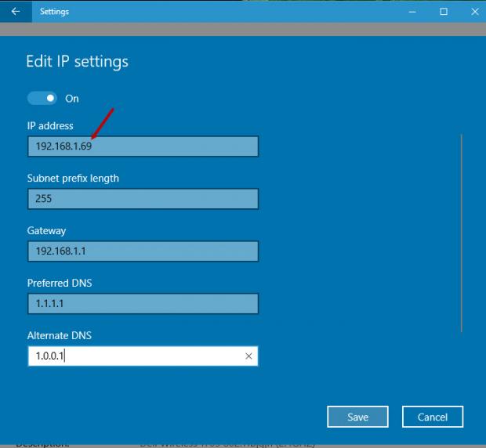Image resolution: width=486 pixels, height=448 pixels.
Task: Toggle the manual IP settings switch off
Action: [x=42, y=99]
